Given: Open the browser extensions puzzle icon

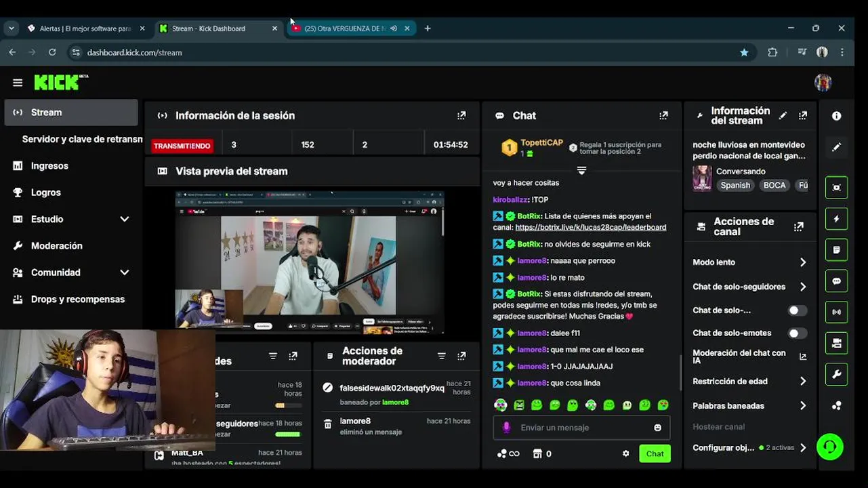Looking at the screenshot, I should tap(772, 52).
